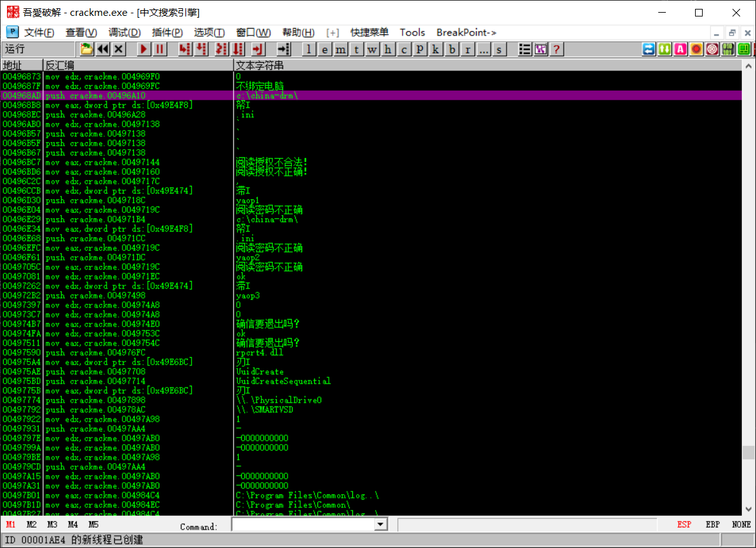Viewport: 756px width, 548px height.
Task: Select the row with yaop1 string
Action: coord(248,200)
